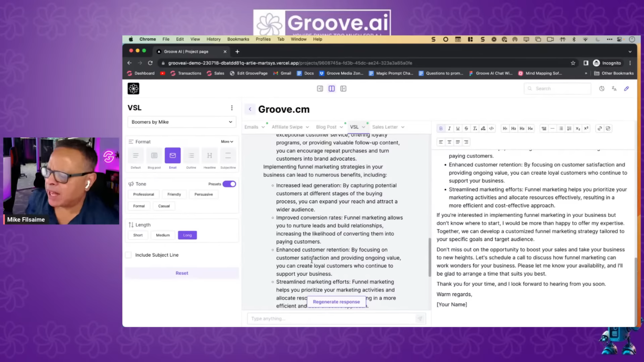Apply Heading 4 style
Image resolution: width=644 pixels, height=362 pixels.
[x=530, y=128]
